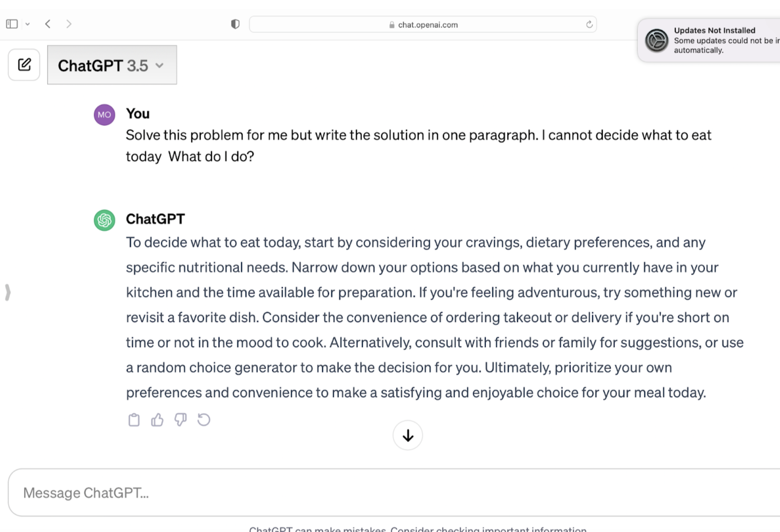
Task: Click the green ChatGPT logo avatar
Action: pos(104,220)
